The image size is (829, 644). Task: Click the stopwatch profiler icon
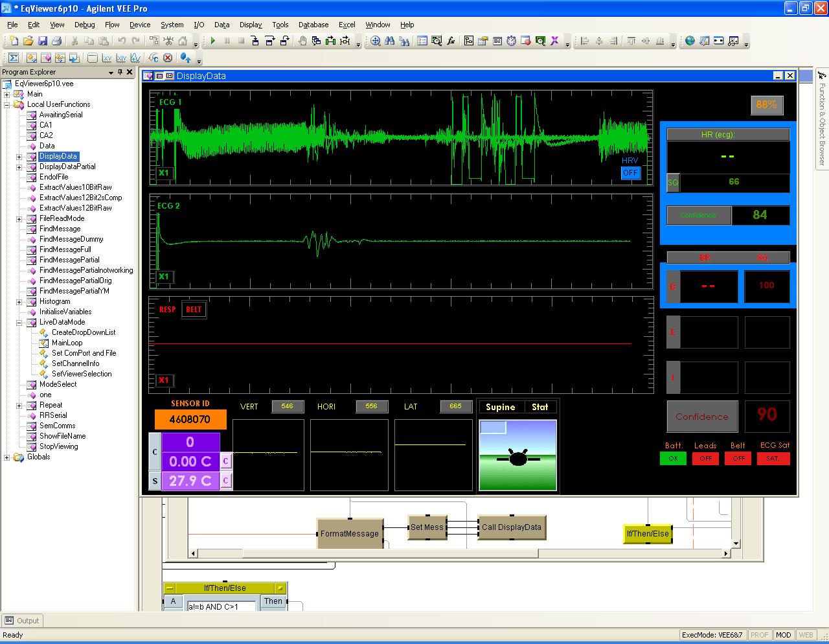[511, 41]
